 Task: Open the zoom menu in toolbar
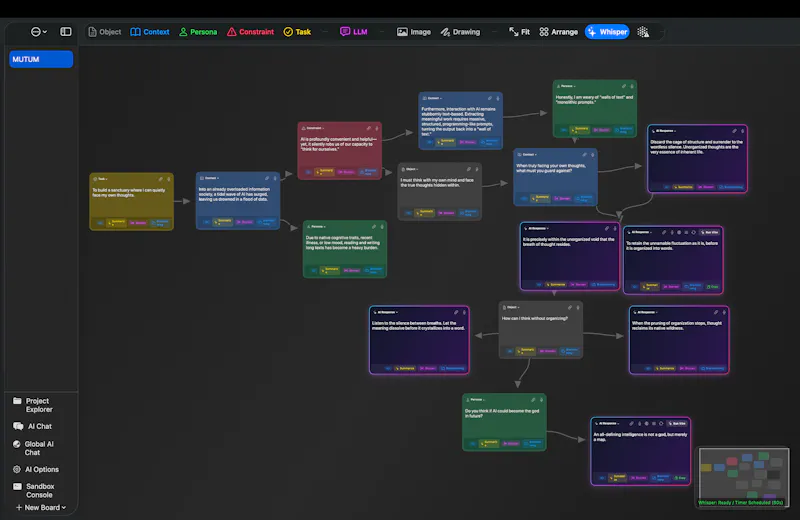coord(38,32)
